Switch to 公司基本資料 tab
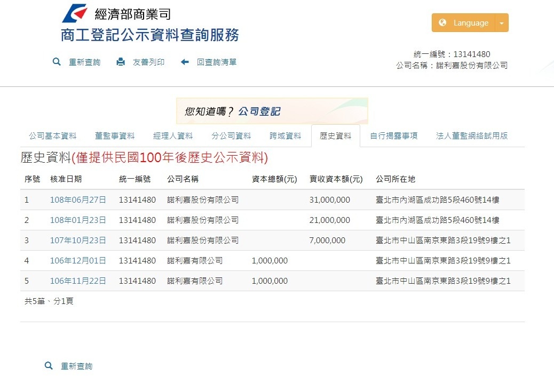 pos(53,136)
